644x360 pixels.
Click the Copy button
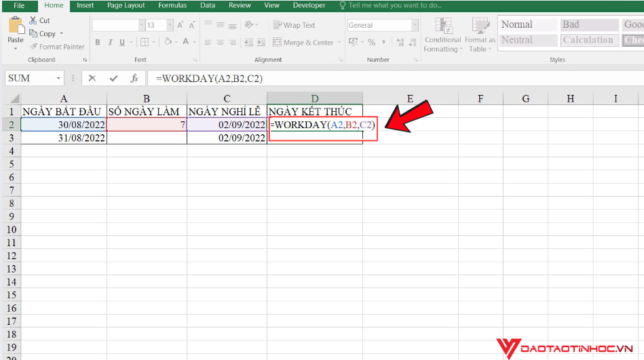[43, 33]
